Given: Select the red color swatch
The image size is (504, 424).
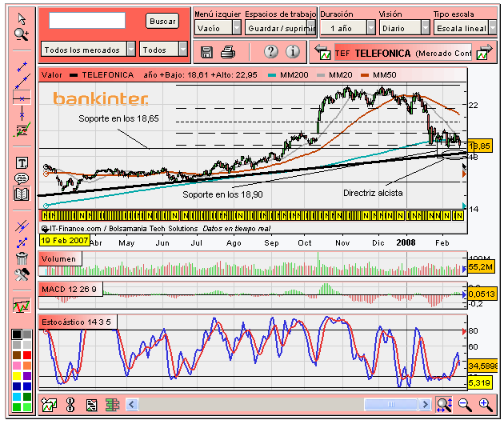Looking at the screenshot, I should point(27,355).
